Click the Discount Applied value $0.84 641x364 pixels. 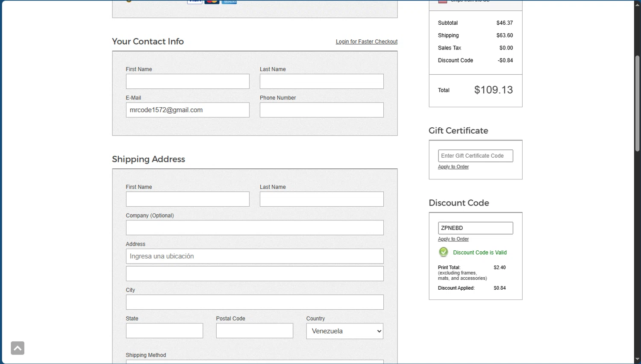pyautogui.click(x=500, y=288)
